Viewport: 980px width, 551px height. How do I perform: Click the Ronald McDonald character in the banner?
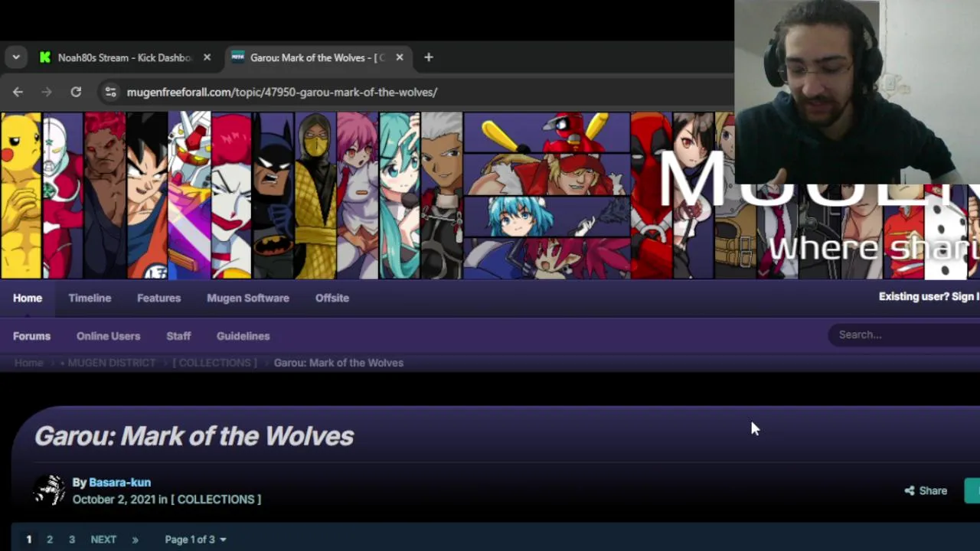(x=231, y=195)
